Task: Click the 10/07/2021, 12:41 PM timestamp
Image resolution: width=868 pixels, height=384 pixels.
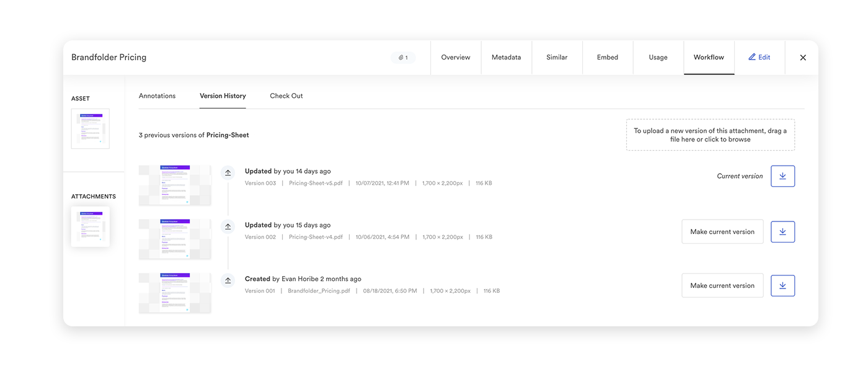Action: [383, 183]
